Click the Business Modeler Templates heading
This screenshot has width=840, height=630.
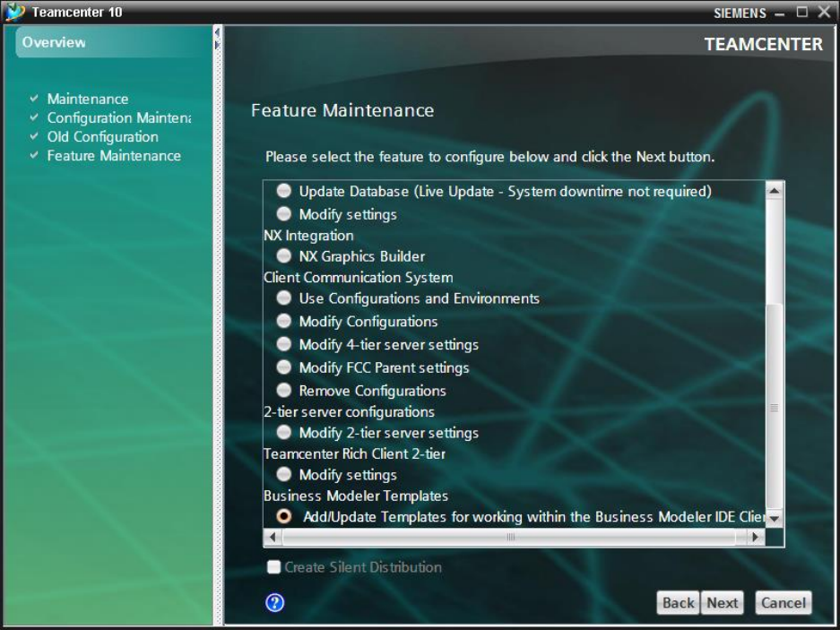[x=356, y=496]
